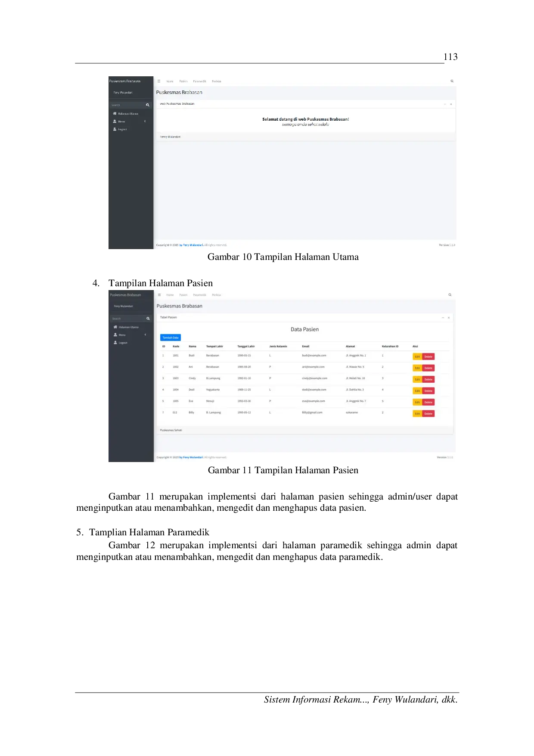Click Halaman Utama link in Pasien screenshot sidebar
The height and width of the screenshot is (756, 534).
[129, 327]
